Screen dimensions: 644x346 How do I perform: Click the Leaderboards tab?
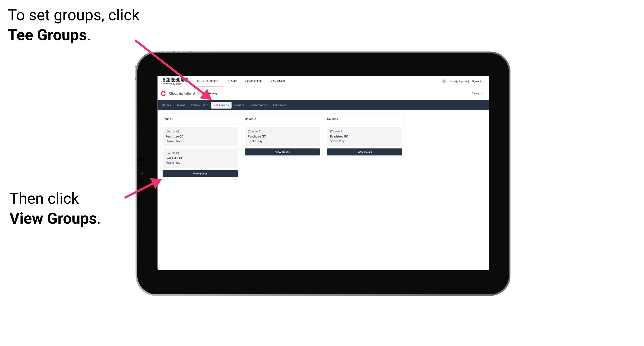point(258,105)
